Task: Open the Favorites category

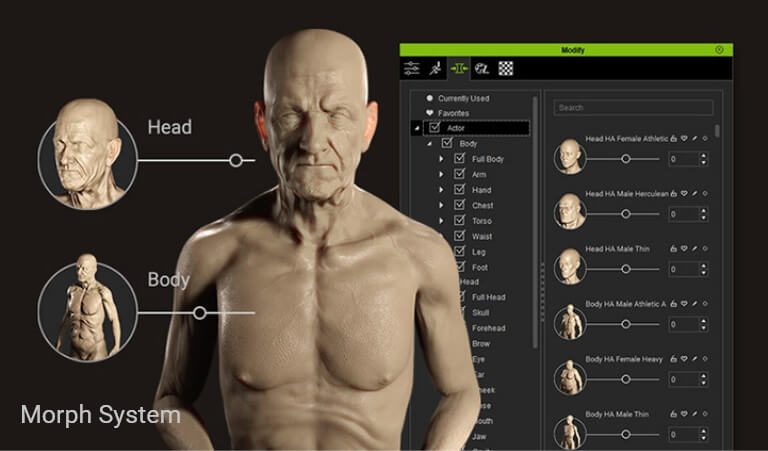Action: [453, 114]
